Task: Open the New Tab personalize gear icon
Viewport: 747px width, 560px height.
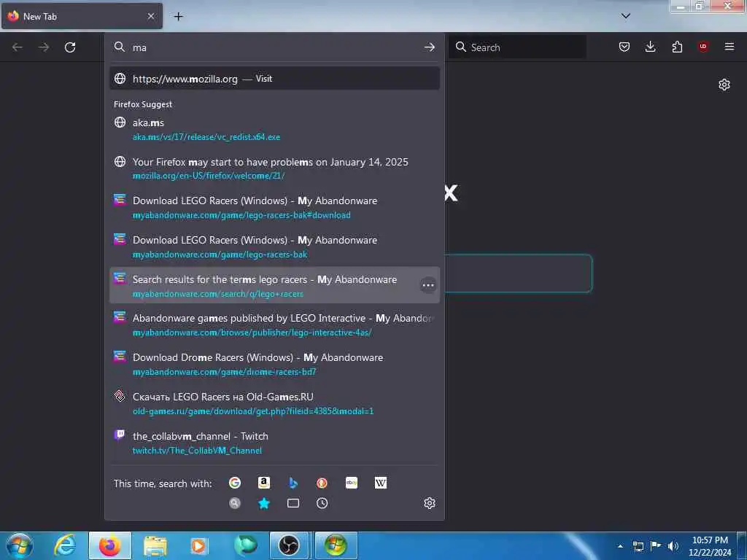Action: [724, 85]
